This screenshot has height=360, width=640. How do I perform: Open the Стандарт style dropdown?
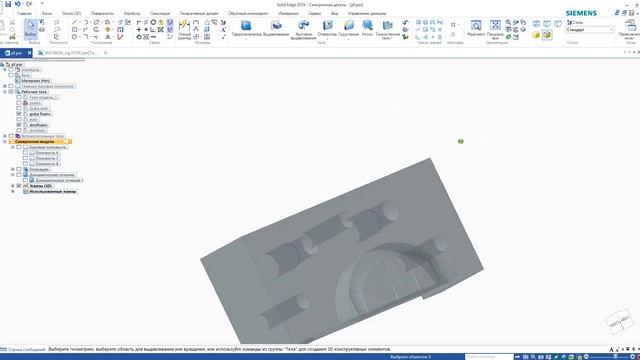click(590, 30)
